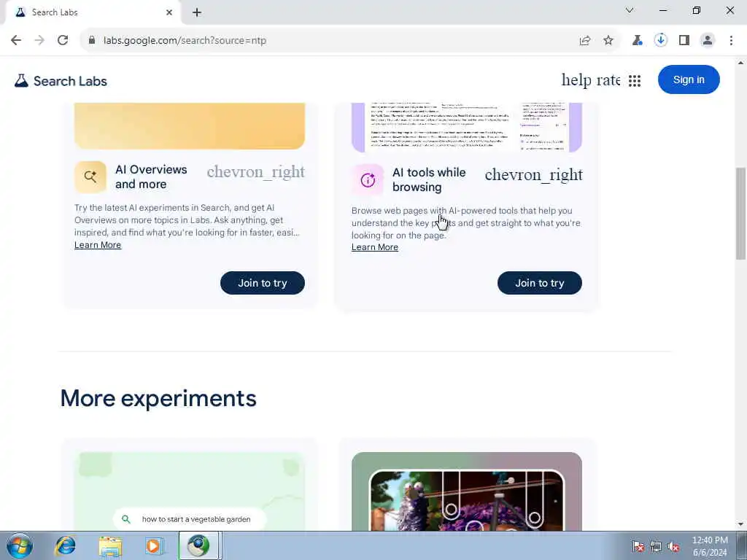
Task: Click the AI Overviews and more title
Action: (151, 176)
